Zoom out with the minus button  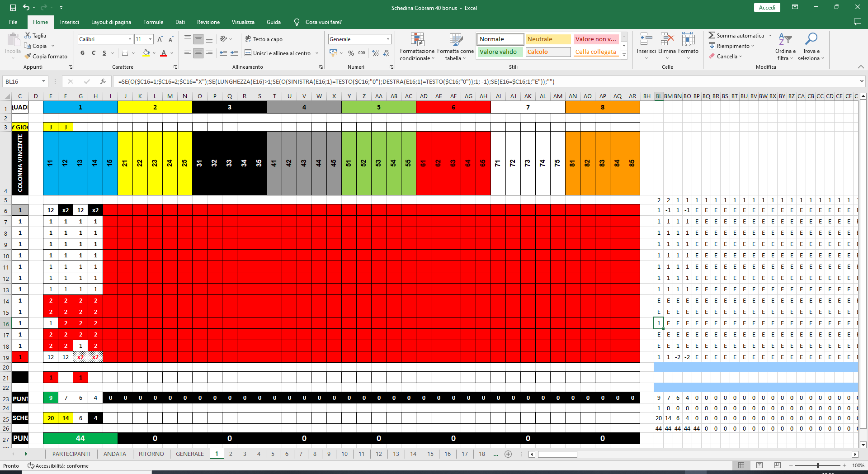click(x=791, y=465)
